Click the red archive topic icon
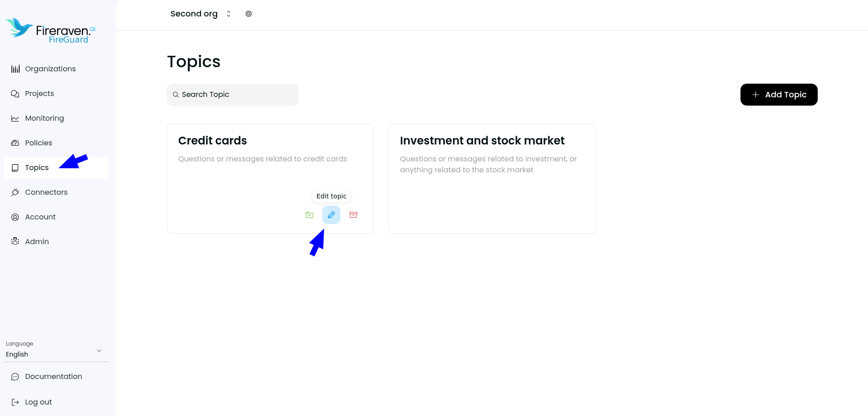This screenshot has width=868, height=416. (x=353, y=215)
